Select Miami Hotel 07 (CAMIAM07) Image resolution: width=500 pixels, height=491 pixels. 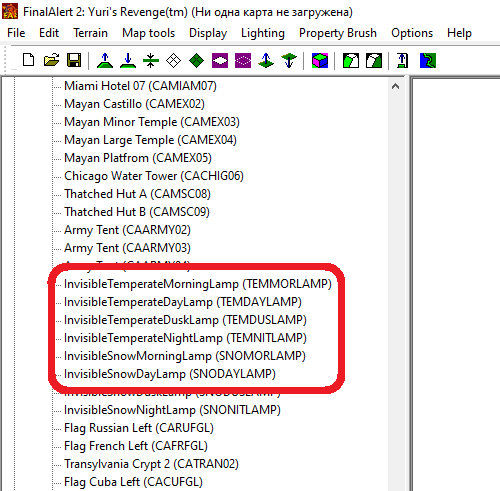click(140, 86)
